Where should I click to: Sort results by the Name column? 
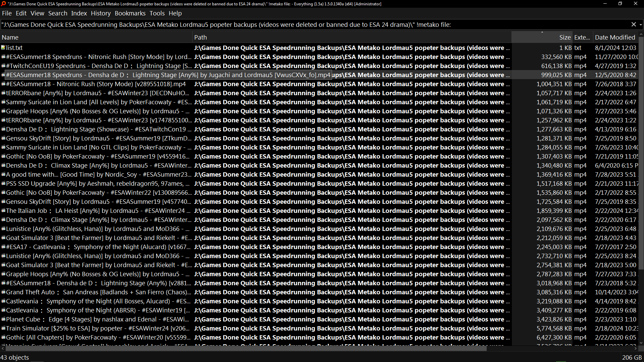point(96,38)
